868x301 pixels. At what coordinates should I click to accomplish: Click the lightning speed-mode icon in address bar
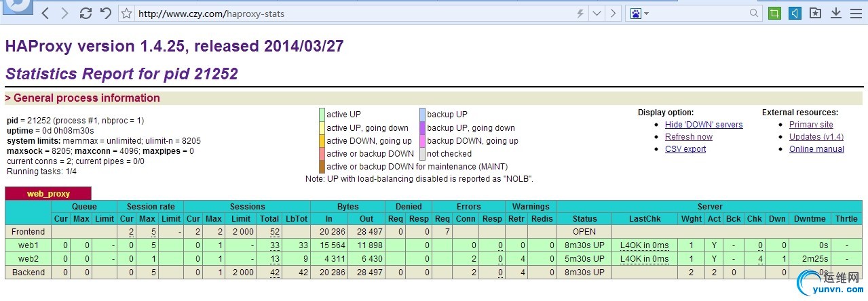point(580,13)
